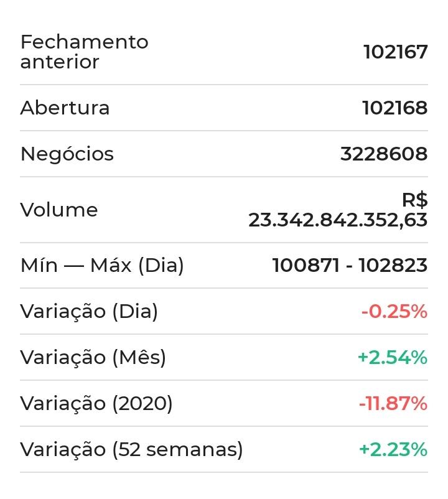Select the red -11.87% yearly variation
448x499 pixels.
point(393,403)
